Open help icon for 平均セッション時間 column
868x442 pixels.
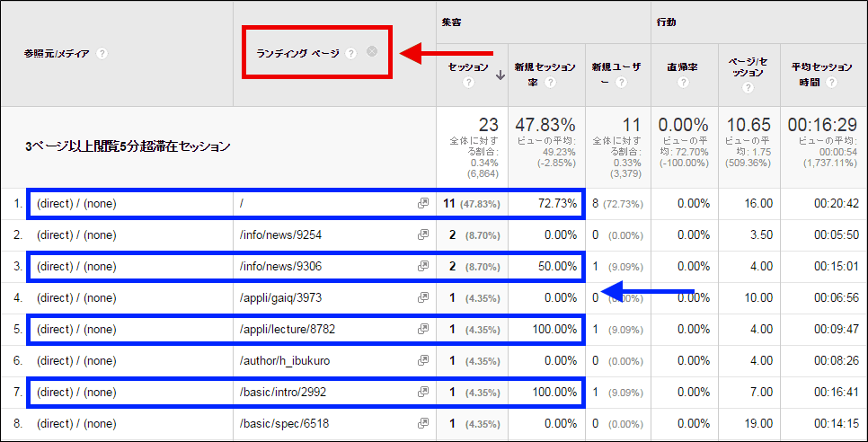pos(831,83)
